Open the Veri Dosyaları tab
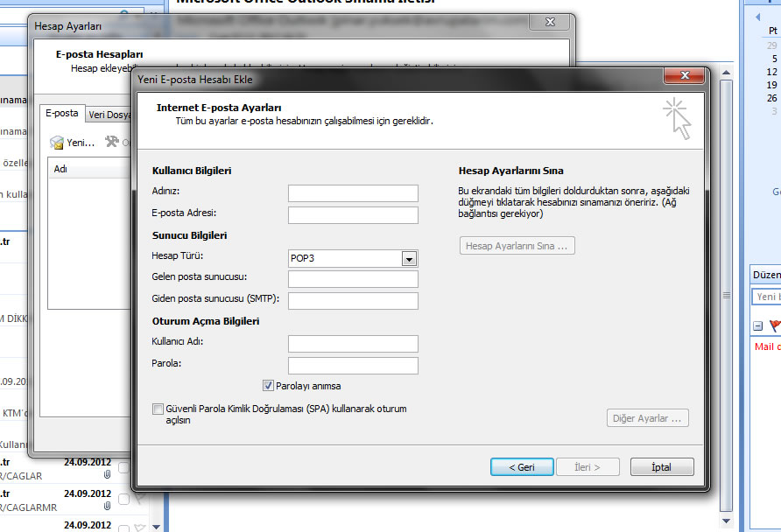Image resolution: width=781 pixels, height=532 pixels. click(x=110, y=115)
